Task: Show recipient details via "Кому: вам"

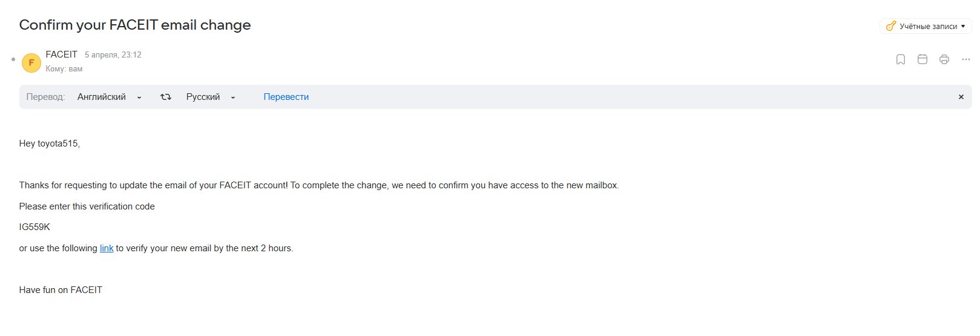Action: (64, 69)
